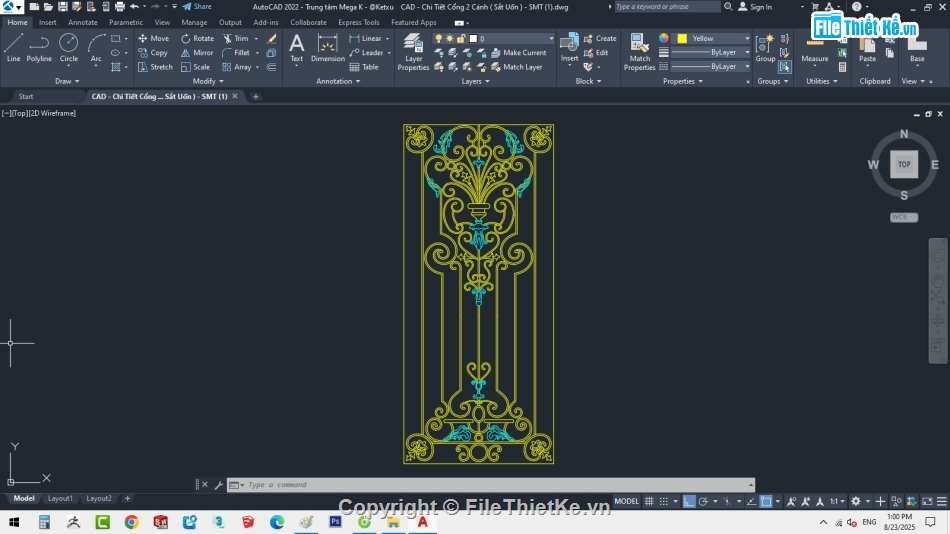
Task: Open the Express Tools ribbon tab
Action: (x=359, y=22)
